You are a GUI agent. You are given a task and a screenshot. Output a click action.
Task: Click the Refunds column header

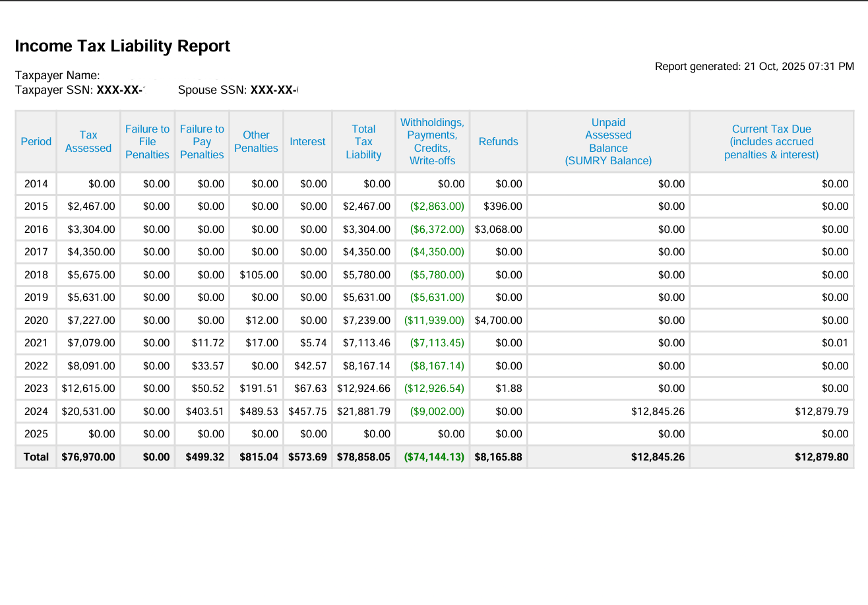coord(498,141)
